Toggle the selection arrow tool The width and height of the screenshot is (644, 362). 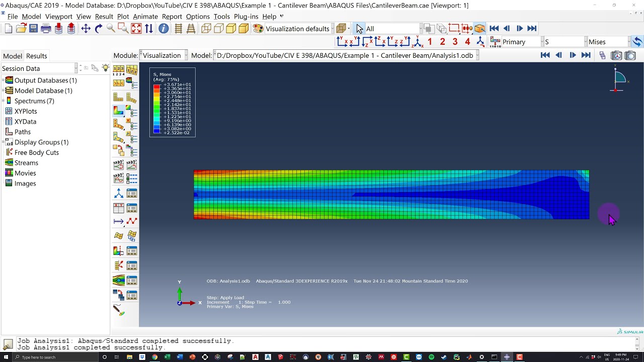tap(359, 29)
